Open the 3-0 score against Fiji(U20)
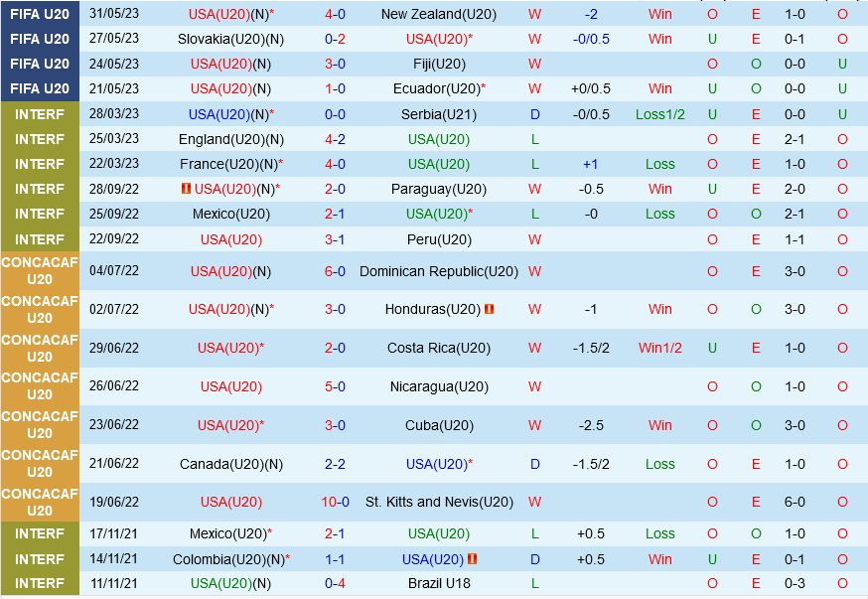This screenshot has height=599, width=868. pos(335,65)
